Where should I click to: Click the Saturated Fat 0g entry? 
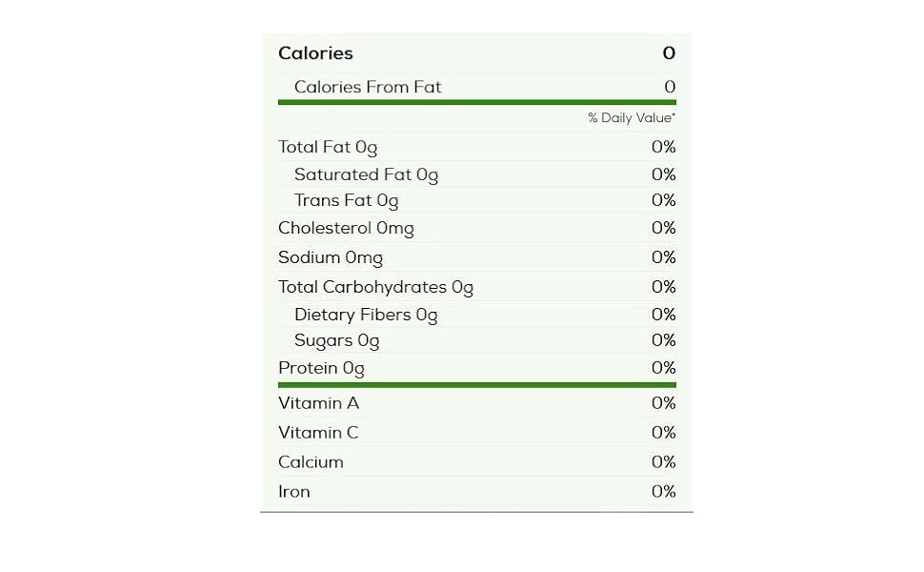pos(366,175)
